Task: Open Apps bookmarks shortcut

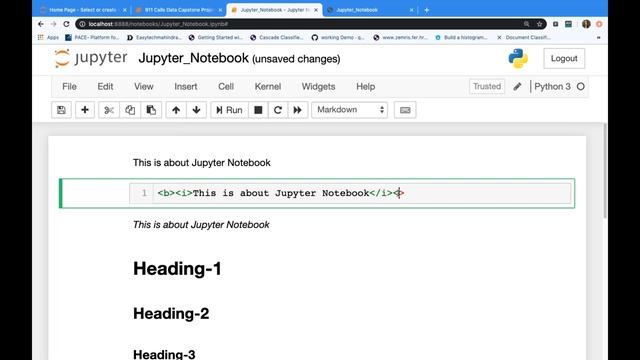Action: click(x=48, y=38)
